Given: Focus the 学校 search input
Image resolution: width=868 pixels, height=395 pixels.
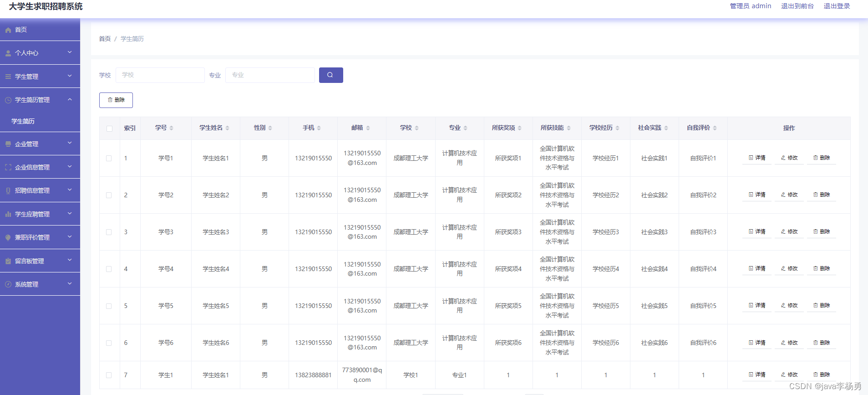Looking at the screenshot, I should (160, 75).
